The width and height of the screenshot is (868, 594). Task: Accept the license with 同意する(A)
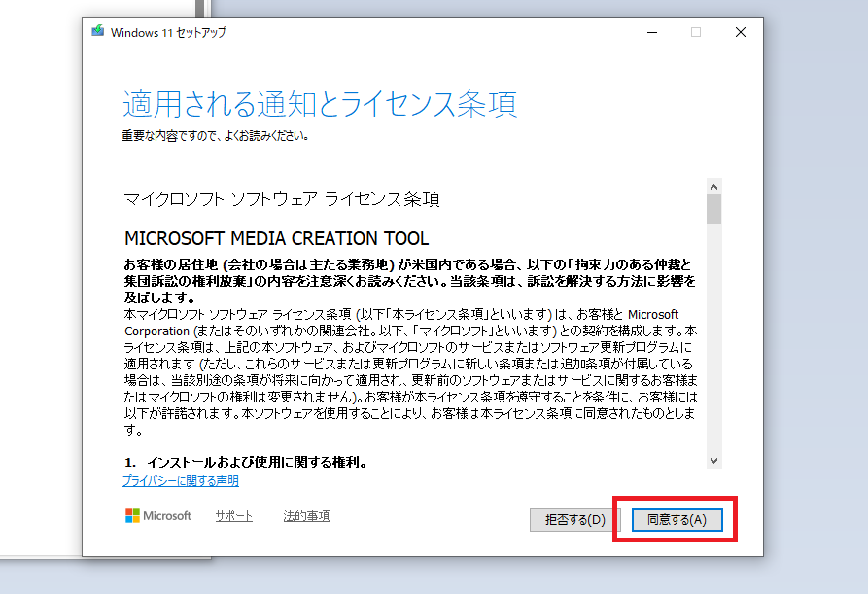(677, 519)
